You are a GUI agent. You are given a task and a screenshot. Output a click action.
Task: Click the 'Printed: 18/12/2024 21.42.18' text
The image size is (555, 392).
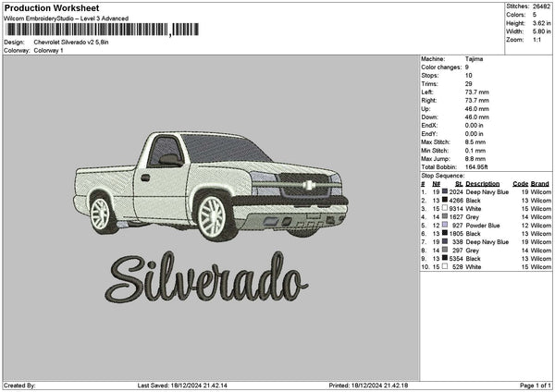click(x=368, y=386)
